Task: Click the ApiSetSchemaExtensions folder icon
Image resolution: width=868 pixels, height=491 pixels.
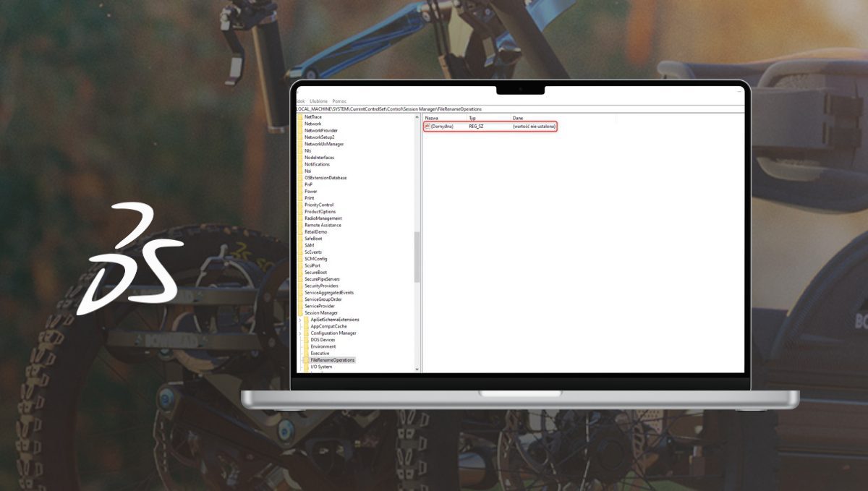Action: [306, 320]
